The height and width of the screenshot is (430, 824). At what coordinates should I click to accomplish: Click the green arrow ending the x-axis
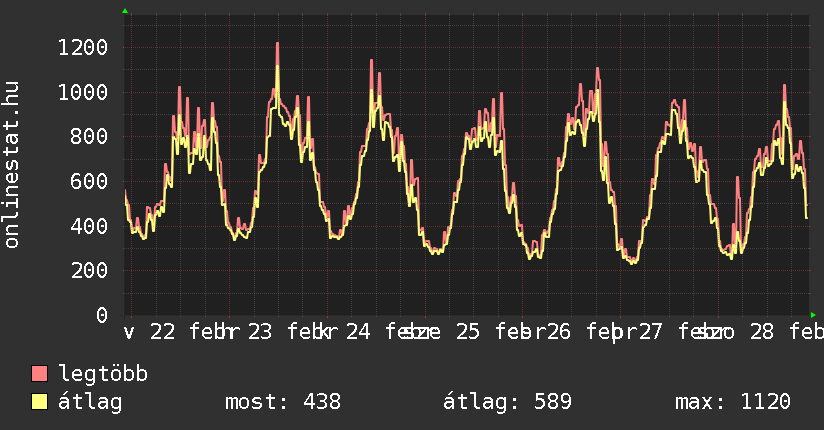point(814,315)
